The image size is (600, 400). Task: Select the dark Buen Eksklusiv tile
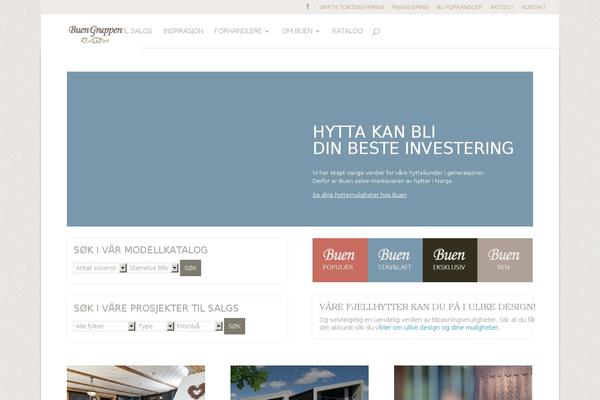coord(450,260)
